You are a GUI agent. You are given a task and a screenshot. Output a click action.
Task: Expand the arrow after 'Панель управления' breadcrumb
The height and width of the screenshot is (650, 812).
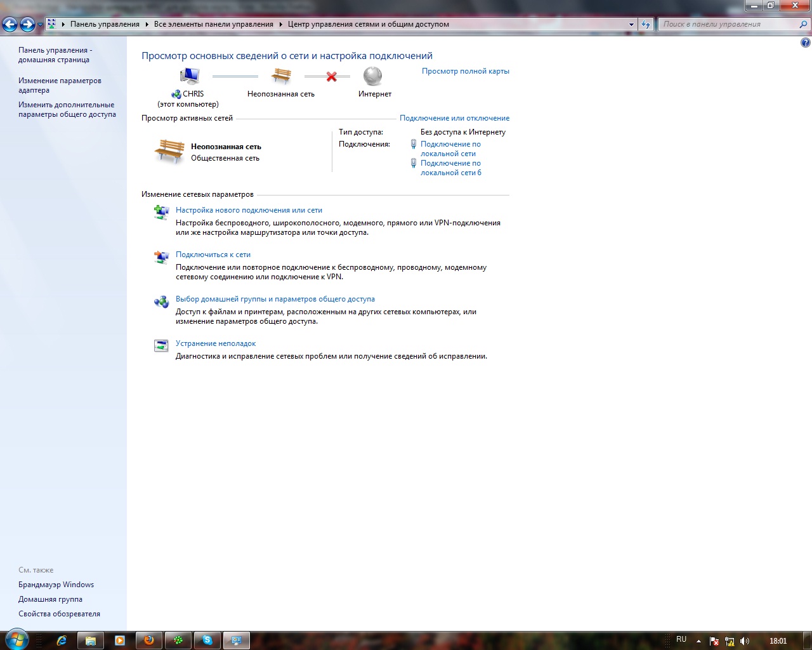pyautogui.click(x=147, y=24)
